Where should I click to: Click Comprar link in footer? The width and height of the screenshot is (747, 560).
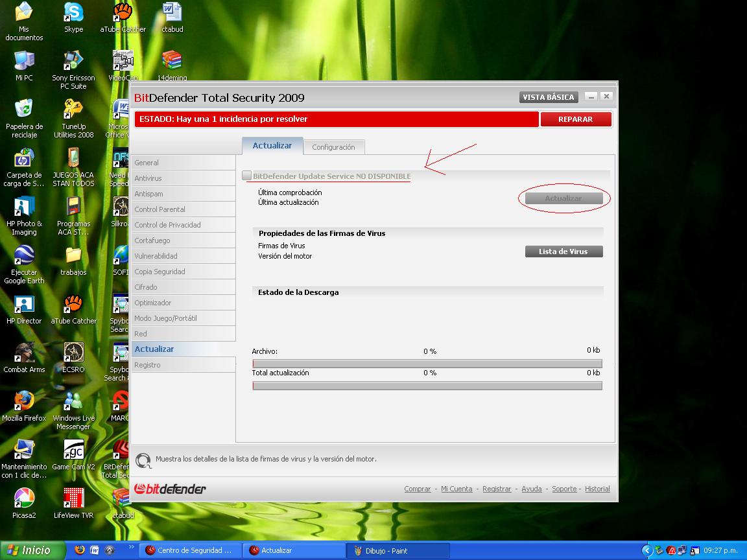point(418,489)
